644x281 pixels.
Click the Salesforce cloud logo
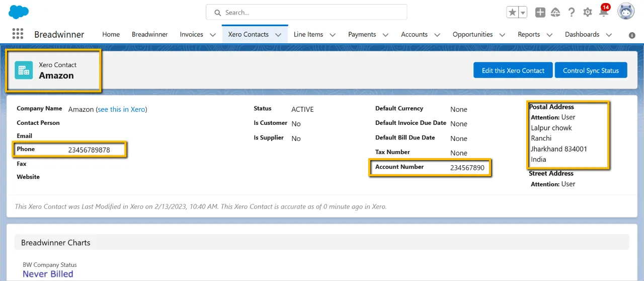pos(19,12)
